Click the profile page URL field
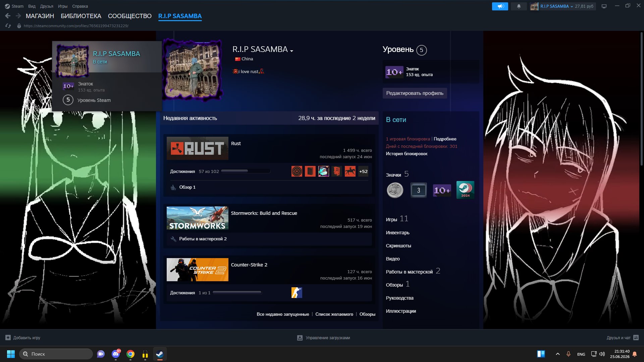 76,26
